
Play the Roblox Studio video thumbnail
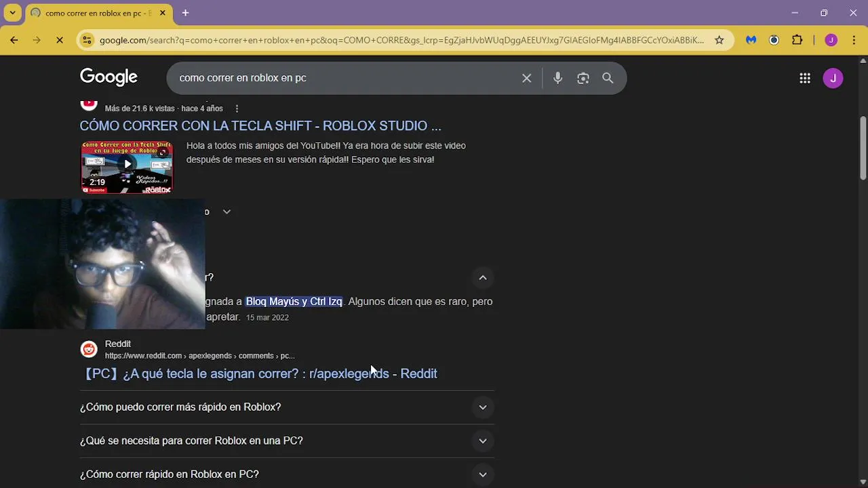pyautogui.click(x=127, y=167)
